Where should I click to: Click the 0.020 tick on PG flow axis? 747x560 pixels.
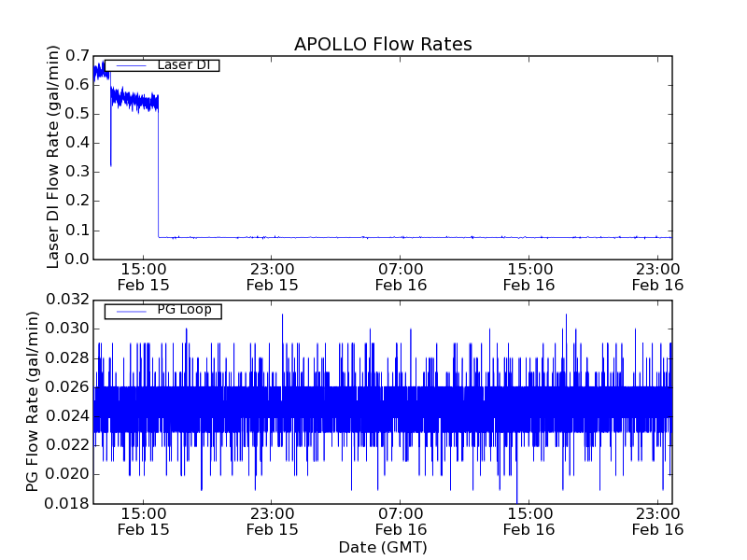pos(67,474)
